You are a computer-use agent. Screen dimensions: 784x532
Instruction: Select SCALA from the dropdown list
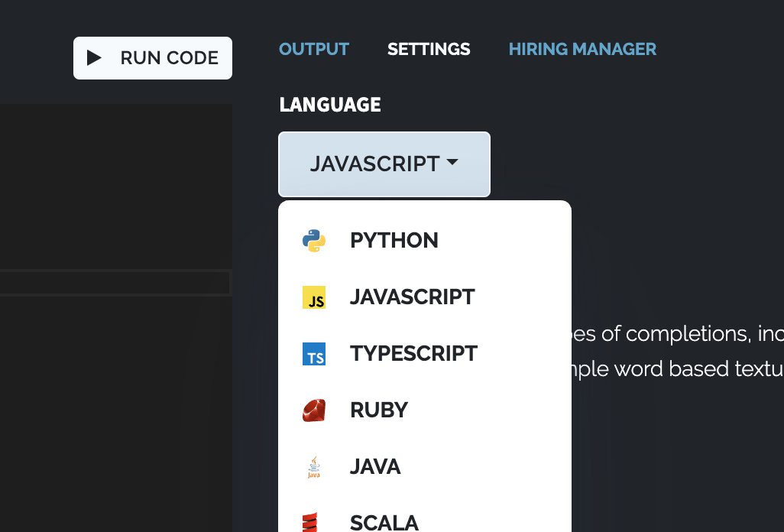click(384, 523)
